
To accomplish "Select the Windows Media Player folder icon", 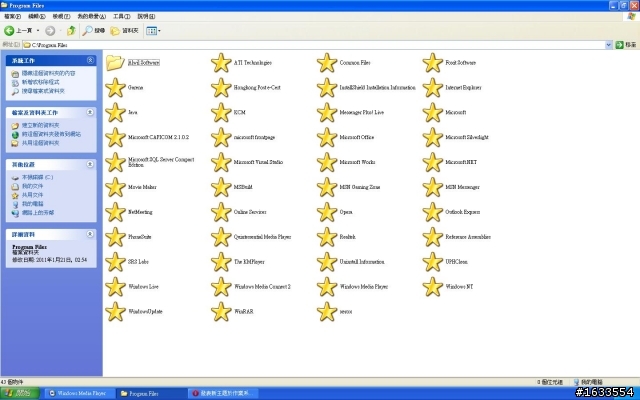I will [x=327, y=287].
